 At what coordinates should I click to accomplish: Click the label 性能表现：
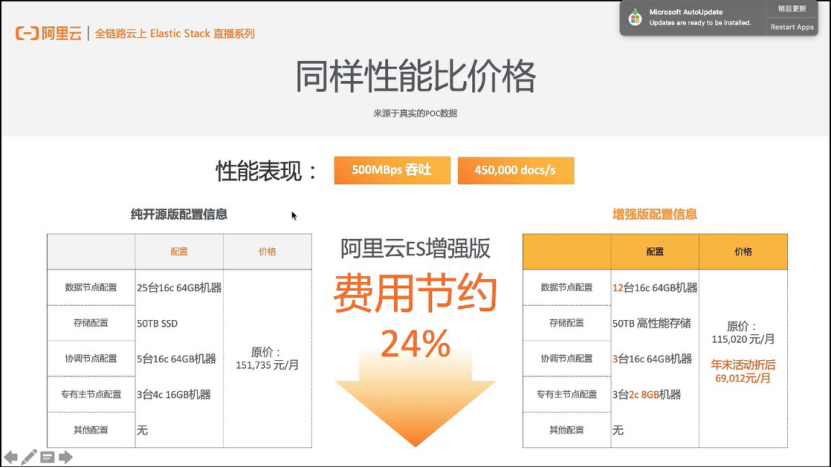[x=267, y=171]
